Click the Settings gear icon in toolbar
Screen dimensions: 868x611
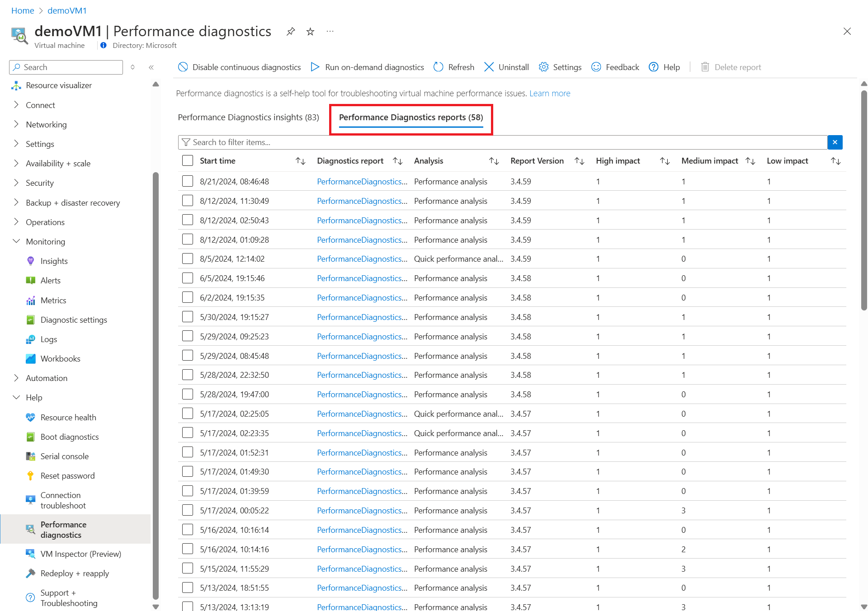(x=543, y=67)
